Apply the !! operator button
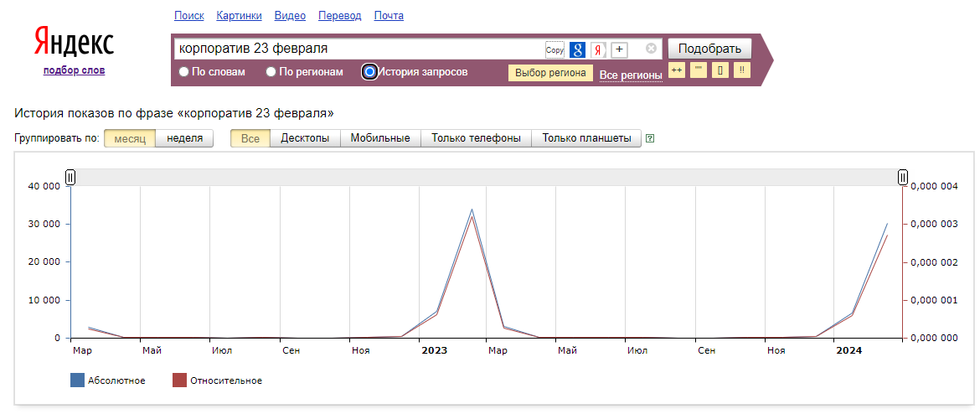The height and width of the screenshot is (414, 980). tap(742, 70)
